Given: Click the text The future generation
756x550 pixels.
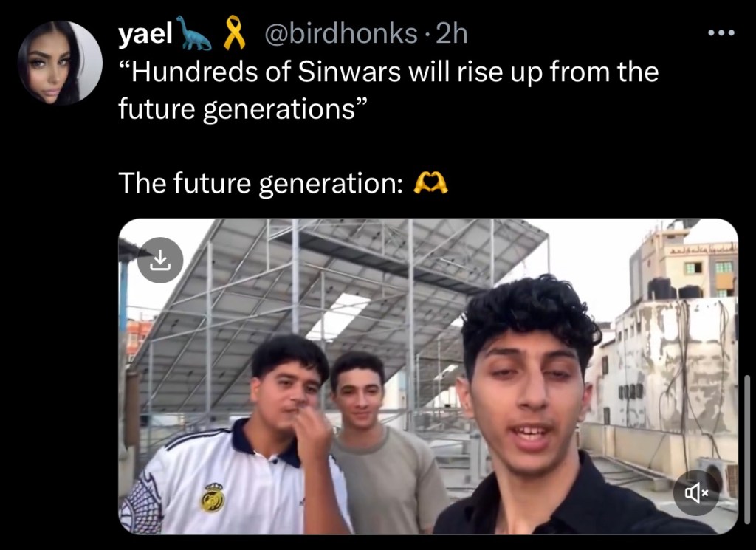Looking at the screenshot, I should coord(261,184).
